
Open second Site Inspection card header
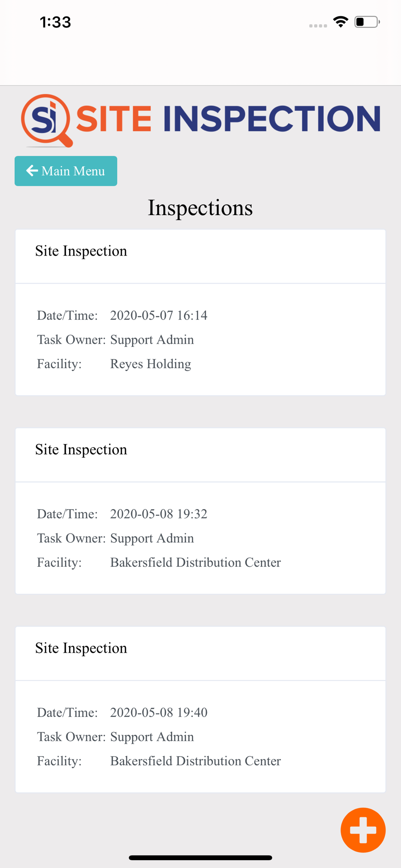coord(200,455)
